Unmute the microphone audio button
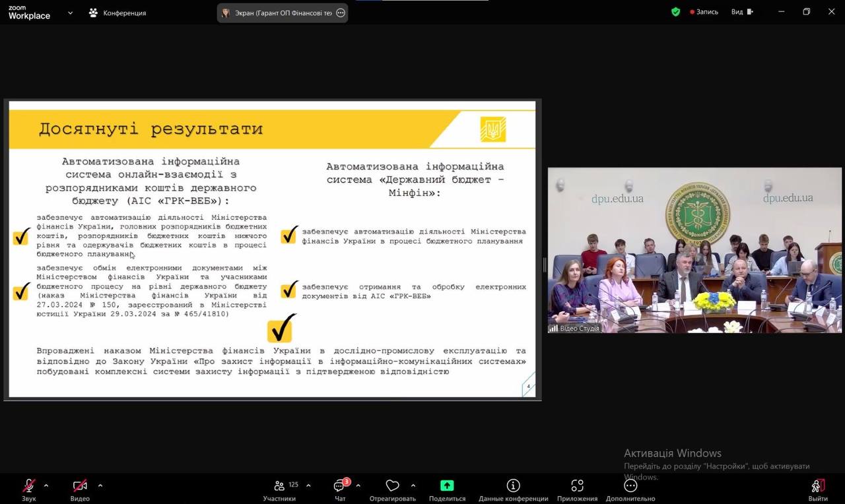This screenshot has width=845, height=504. point(29,486)
